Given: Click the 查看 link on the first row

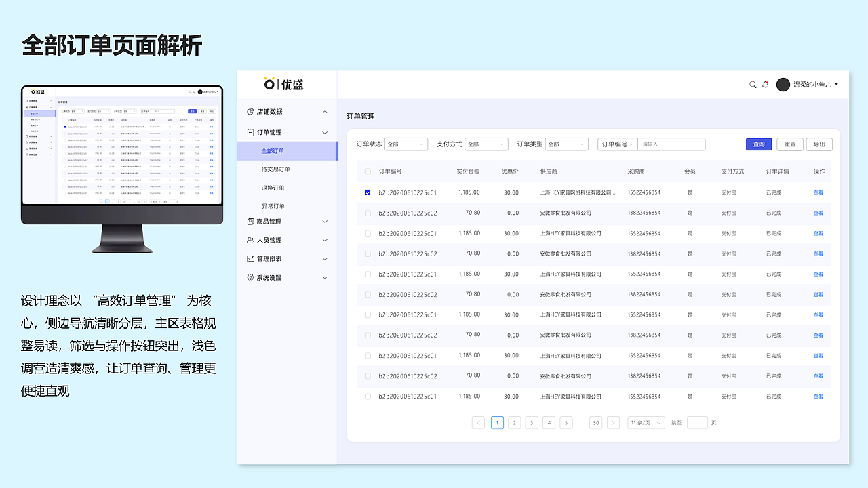Looking at the screenshot, I should coord(818,192).
